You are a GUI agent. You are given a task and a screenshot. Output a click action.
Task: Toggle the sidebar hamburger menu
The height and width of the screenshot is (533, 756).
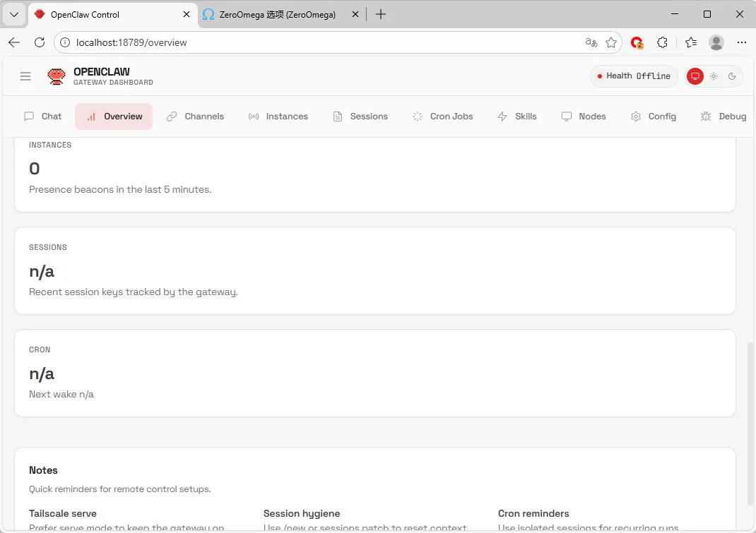point(25,76)
